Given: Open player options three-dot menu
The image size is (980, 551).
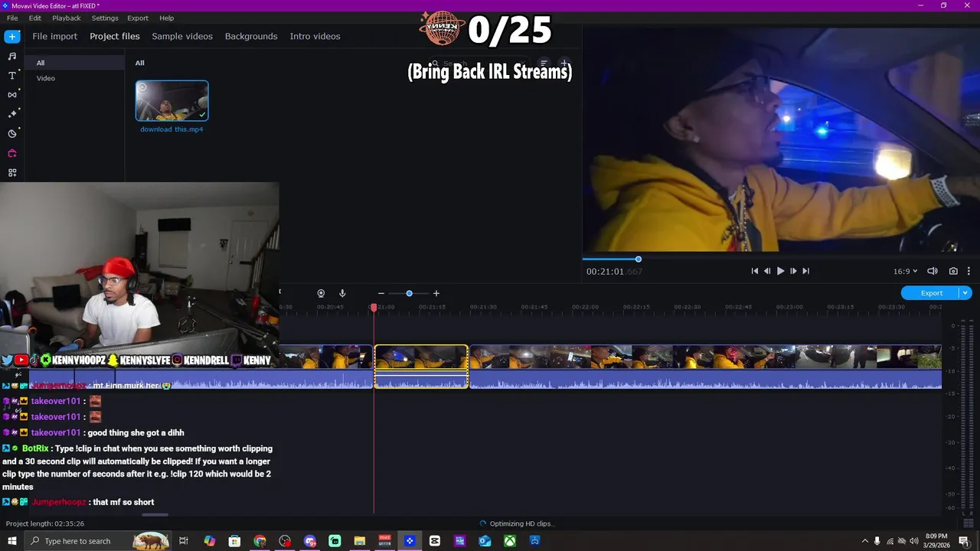Looking at the screenshot, I should 969,271.
